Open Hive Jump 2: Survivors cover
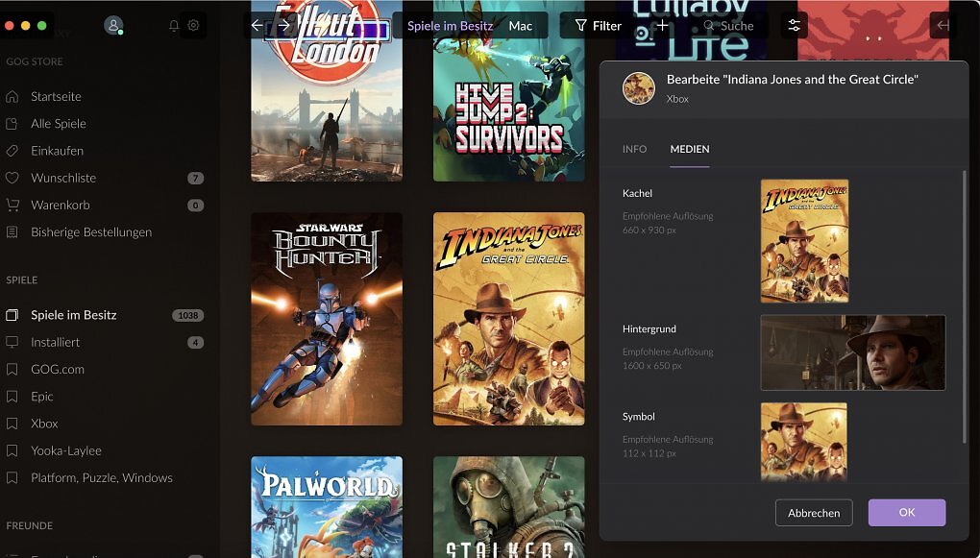This screenshot has height=558, width=980. (509, 90)
